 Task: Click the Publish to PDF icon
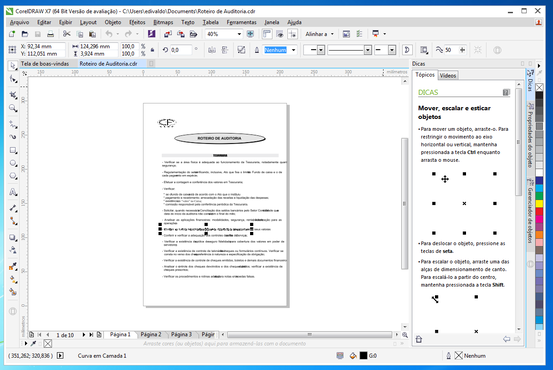193,34
